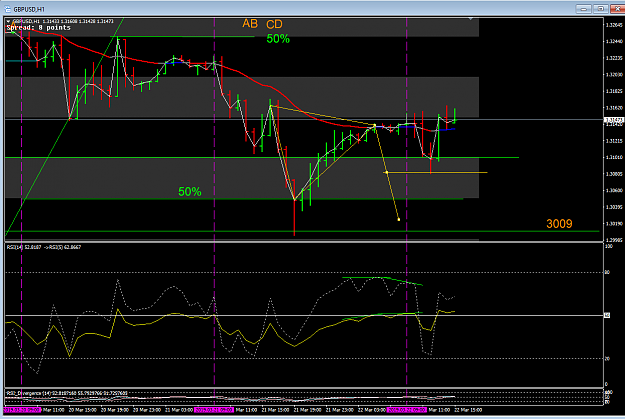Select the orange CD text label
625x419 pixels.
coord(274,24)
